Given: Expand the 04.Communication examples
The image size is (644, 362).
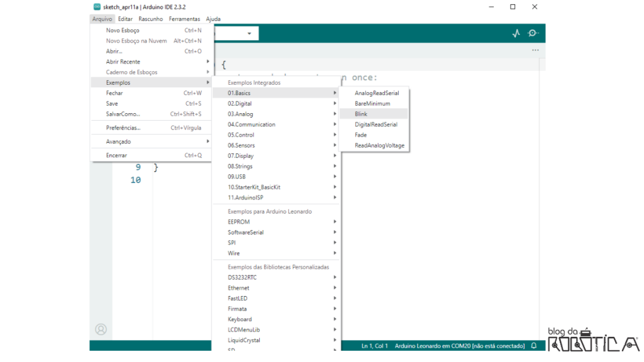Looking at the screenshot, I should click(276, 124).
